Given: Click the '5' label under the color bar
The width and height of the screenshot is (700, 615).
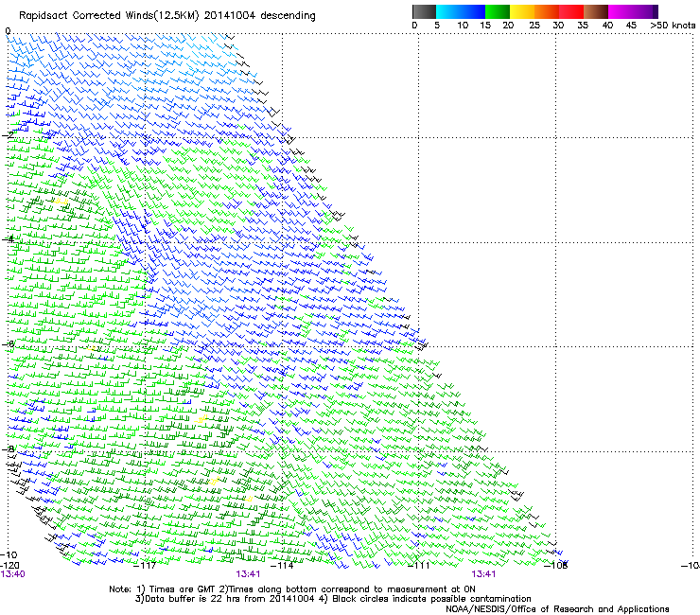Looking at the screenshot, I should tap(437, 25).
